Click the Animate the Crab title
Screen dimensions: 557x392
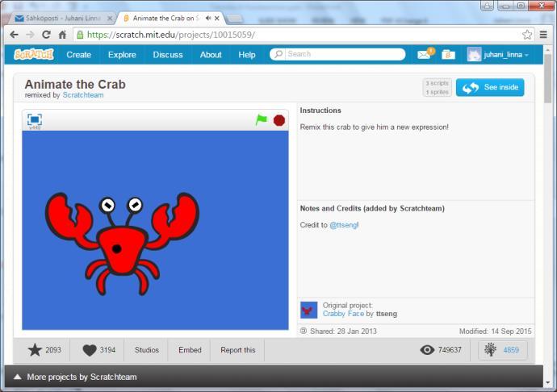[75, 84]
